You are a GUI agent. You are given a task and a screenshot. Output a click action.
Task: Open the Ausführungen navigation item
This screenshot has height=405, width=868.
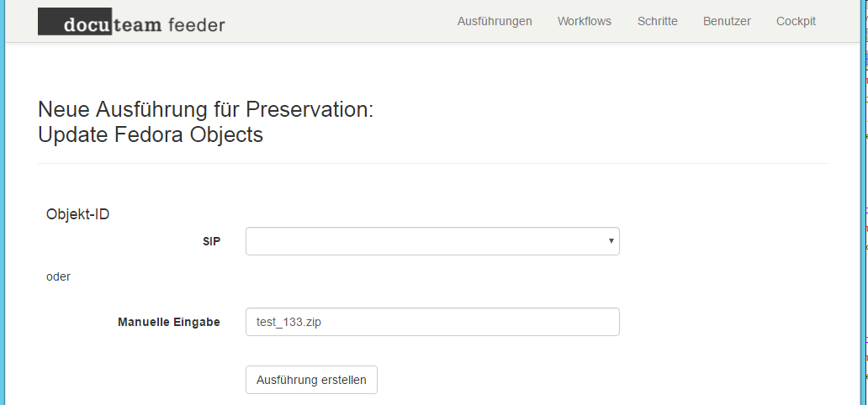coord(495,22)
